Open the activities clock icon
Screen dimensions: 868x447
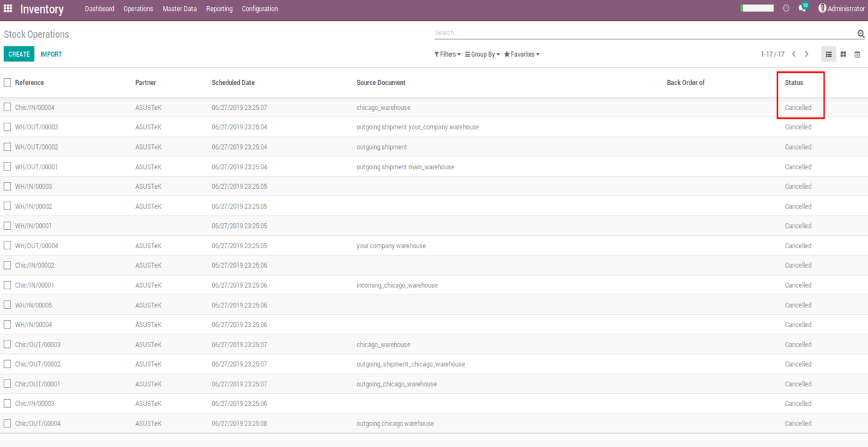point(786,9)
